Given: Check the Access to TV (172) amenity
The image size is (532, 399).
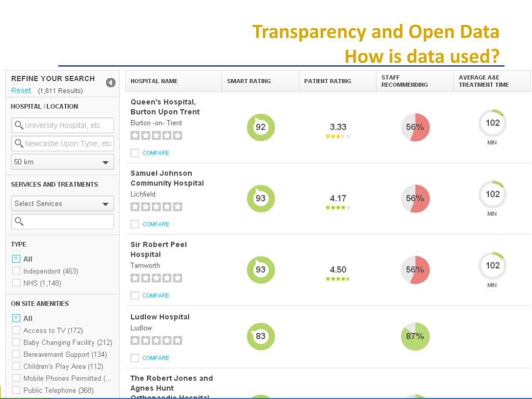Looking at the screenshot, I should pos(16,330).
